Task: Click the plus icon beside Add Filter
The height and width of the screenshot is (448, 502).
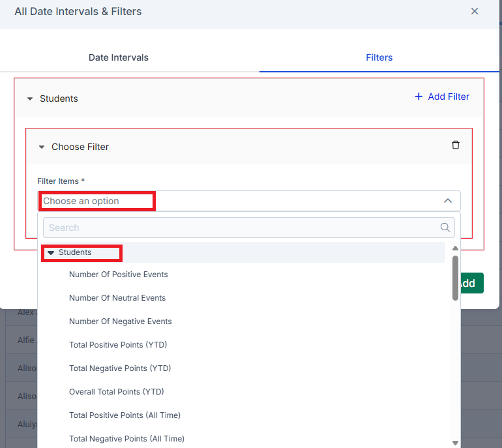Action: click(419, 97)
